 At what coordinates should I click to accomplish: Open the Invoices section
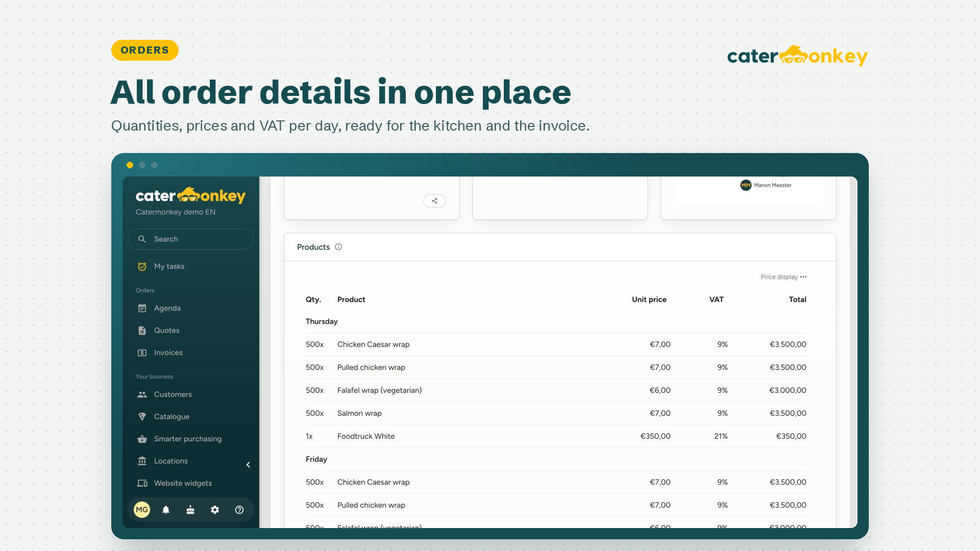[x=168, y=353]
